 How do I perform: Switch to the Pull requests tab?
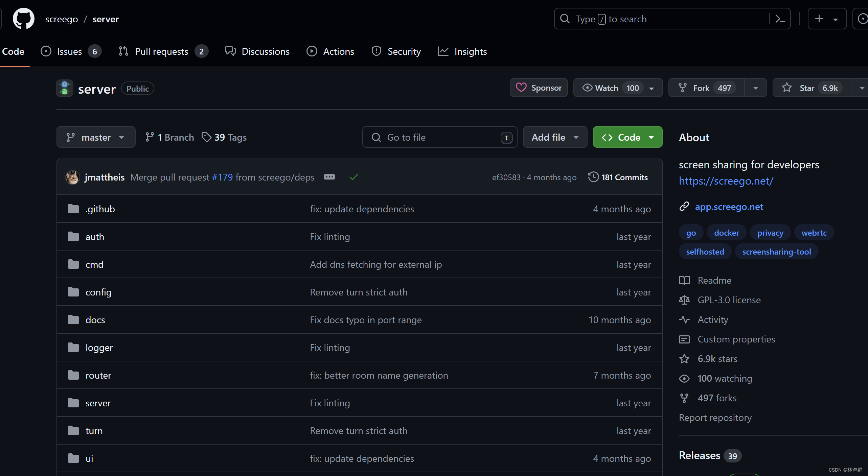[164, 51]
